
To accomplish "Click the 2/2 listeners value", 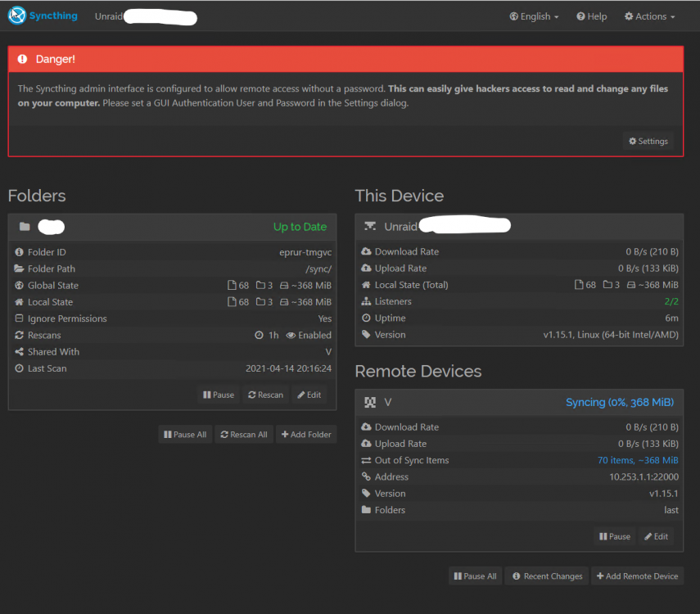I will (671, 301).
